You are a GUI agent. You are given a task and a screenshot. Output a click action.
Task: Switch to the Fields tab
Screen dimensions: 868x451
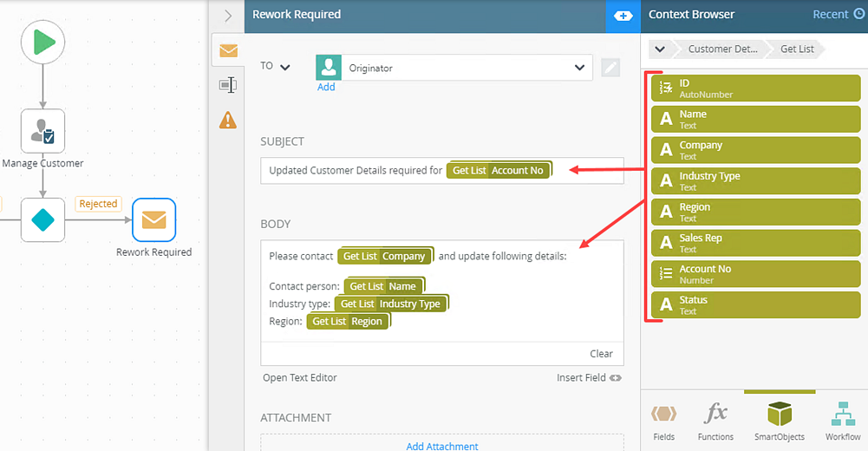[663, 422]
